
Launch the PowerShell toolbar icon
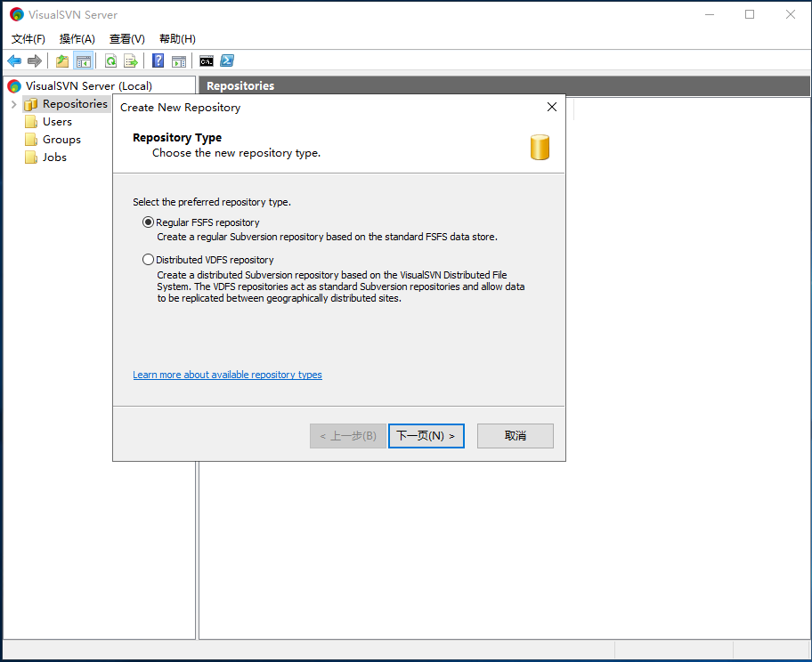(x=227, y=61)
